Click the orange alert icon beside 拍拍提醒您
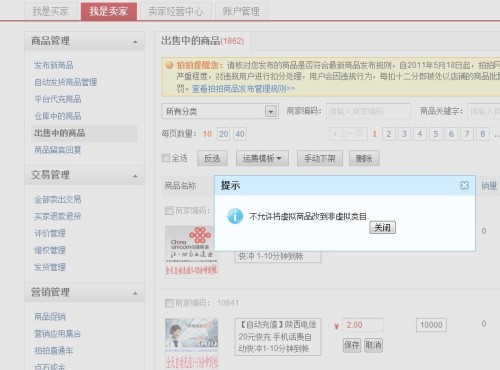Screen dimensions: 500x370 169,65
